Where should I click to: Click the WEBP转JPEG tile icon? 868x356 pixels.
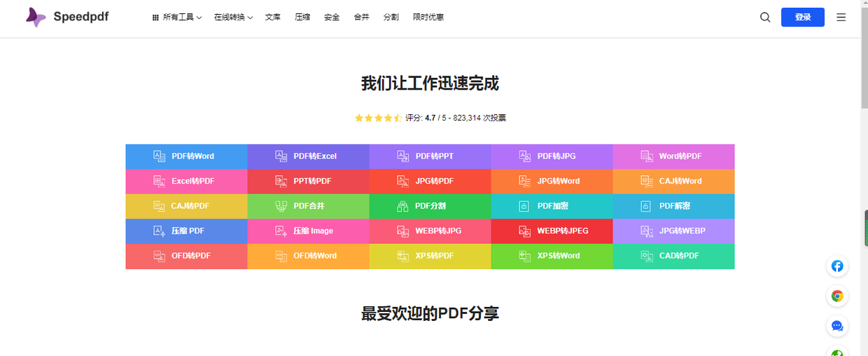(x=525, y=231)
